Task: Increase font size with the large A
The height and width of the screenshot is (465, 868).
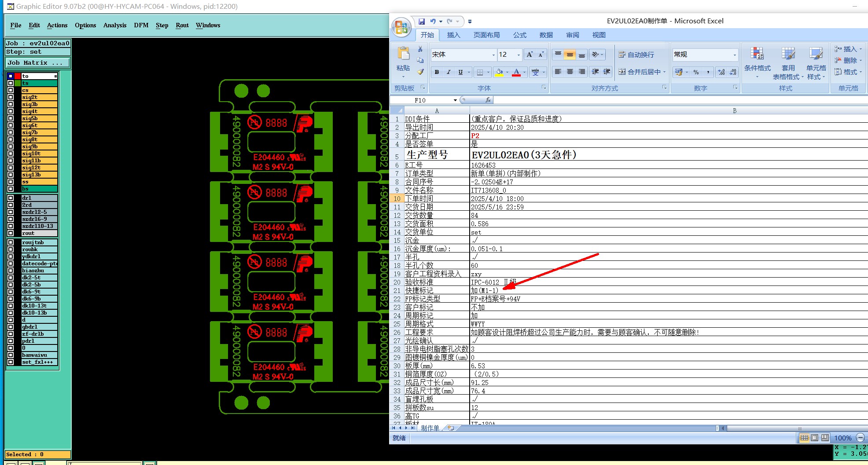Action: point(530,55)
